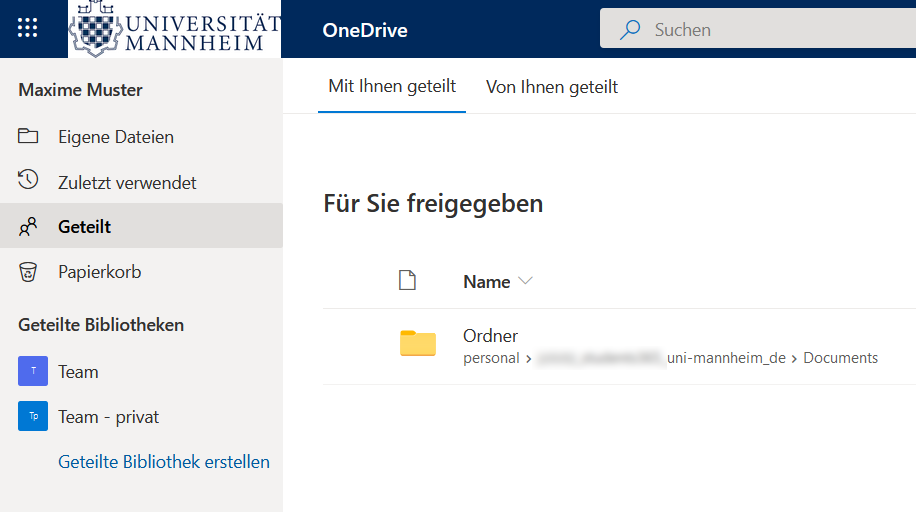Click the blue Tp library tile
916x512 pixels.
click(x=33, y=416)
